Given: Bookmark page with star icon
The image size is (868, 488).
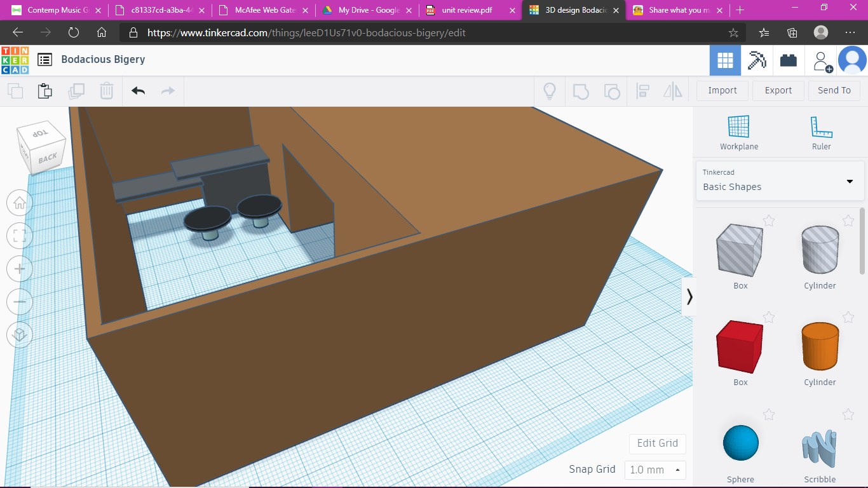Looking at the screenshot, I should click(x=733, y=32).
